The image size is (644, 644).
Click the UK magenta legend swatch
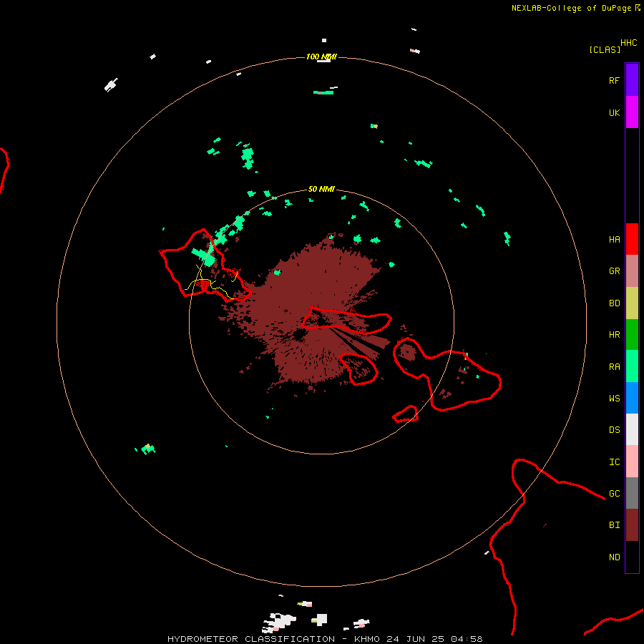tap(632, 112)
